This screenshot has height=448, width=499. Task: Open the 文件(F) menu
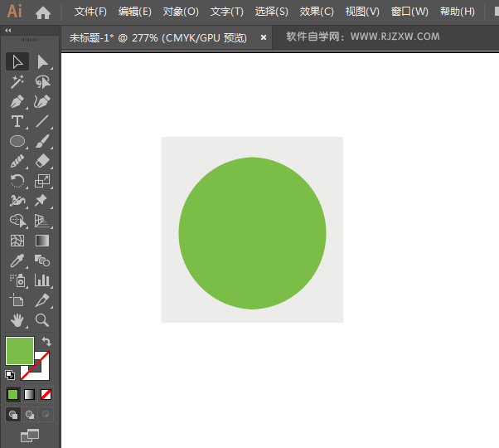click(90, 12)
